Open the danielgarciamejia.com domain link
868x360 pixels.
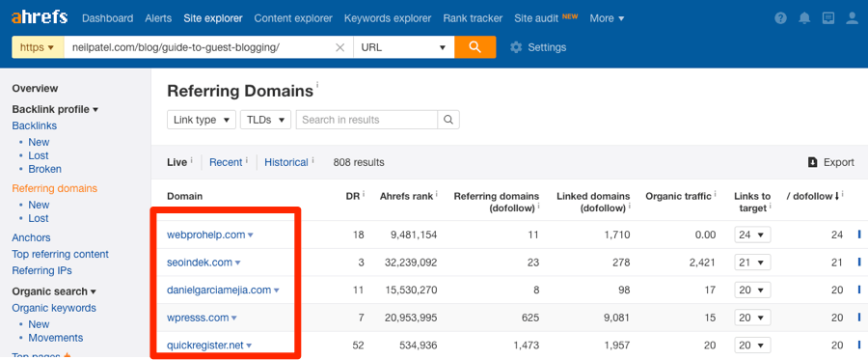(219, 290)
